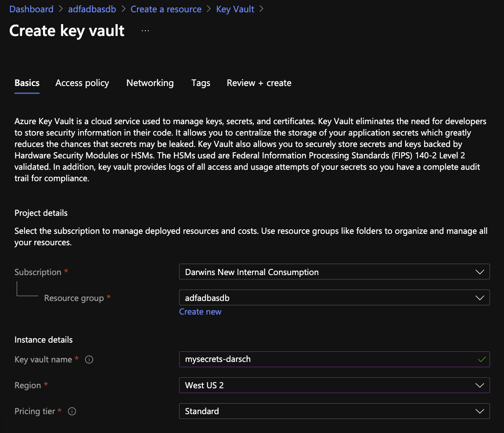Open the ellipsis menu next to Create key vault

pos(145,31)
